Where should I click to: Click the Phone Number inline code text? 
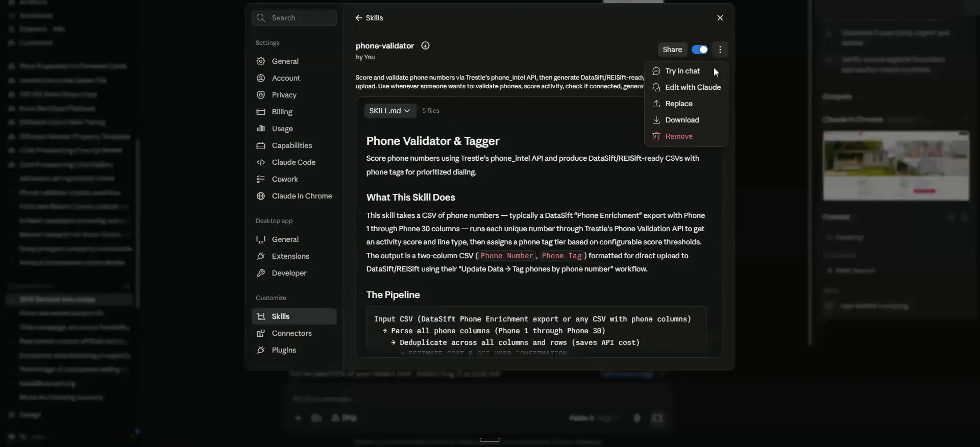(506, 256)
